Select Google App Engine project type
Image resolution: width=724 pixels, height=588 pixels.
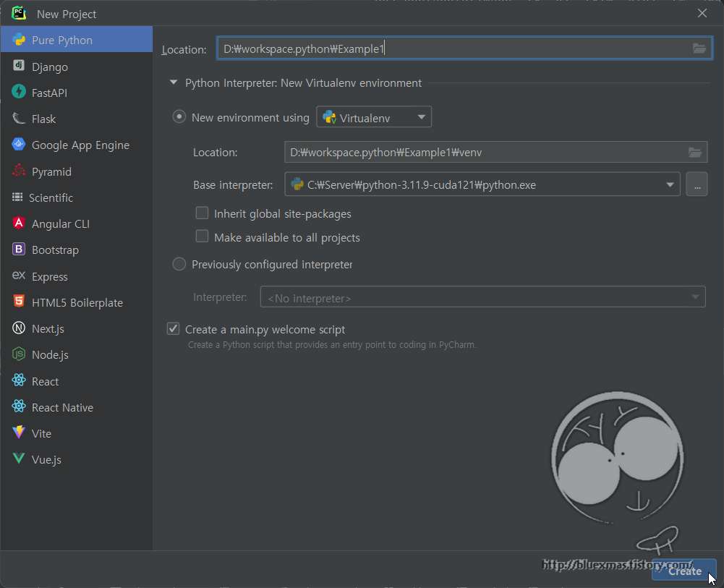pos(76,145)
